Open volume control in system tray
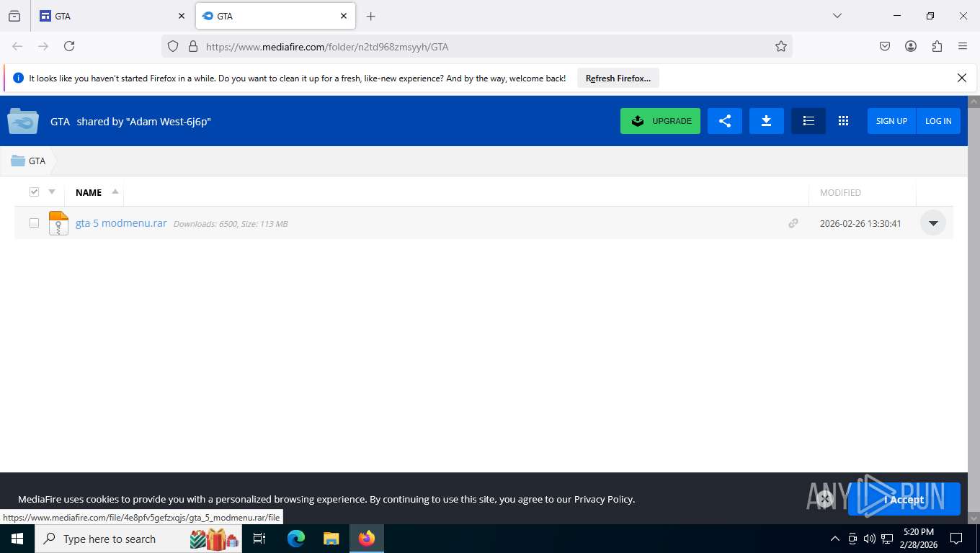Viewport: 980px width, 553px height. [x=870, y=539]
